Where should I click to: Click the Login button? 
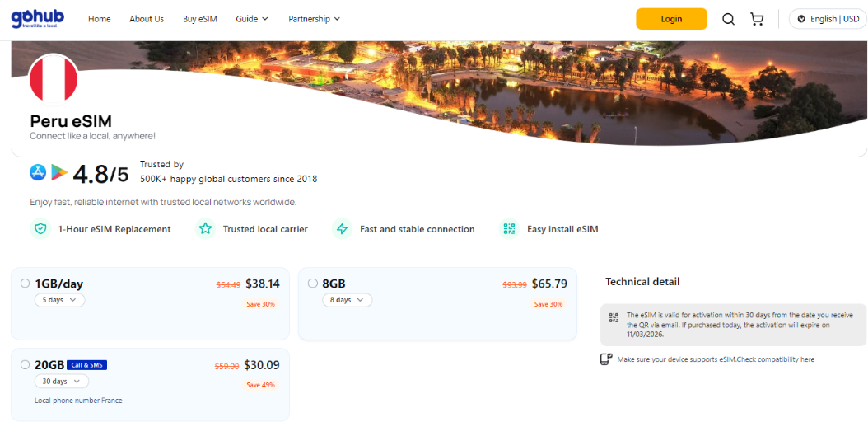click(671, 19)
